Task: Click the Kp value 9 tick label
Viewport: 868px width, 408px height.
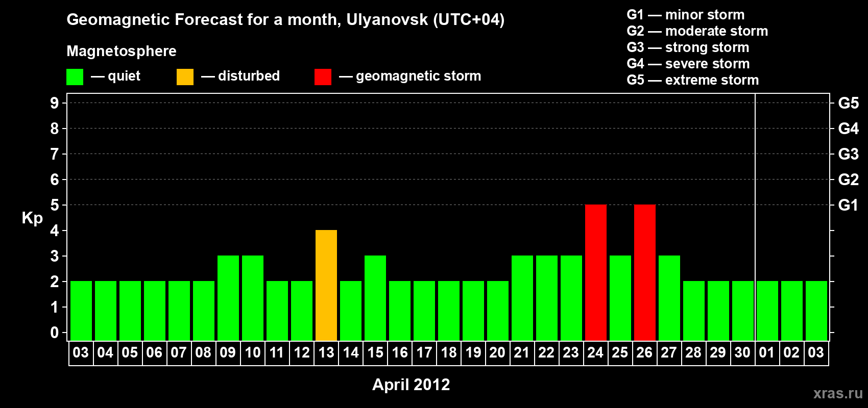Action: click(55, 103)
